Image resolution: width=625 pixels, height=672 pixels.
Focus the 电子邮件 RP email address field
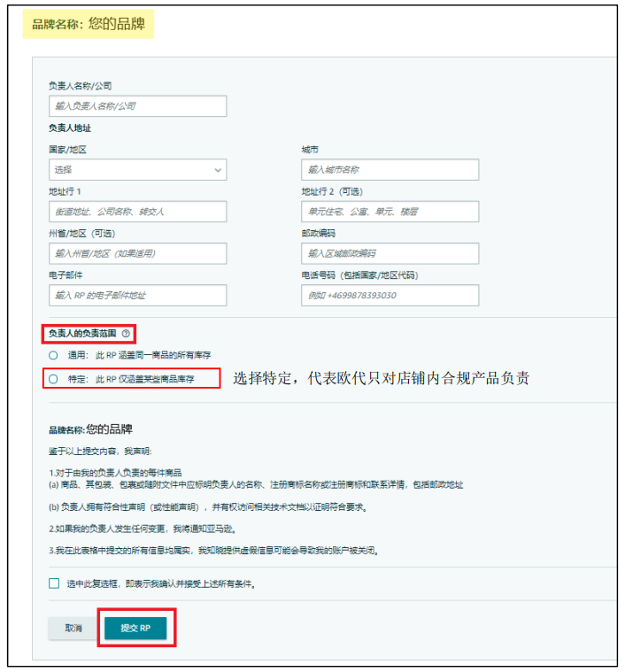point(137,296)
